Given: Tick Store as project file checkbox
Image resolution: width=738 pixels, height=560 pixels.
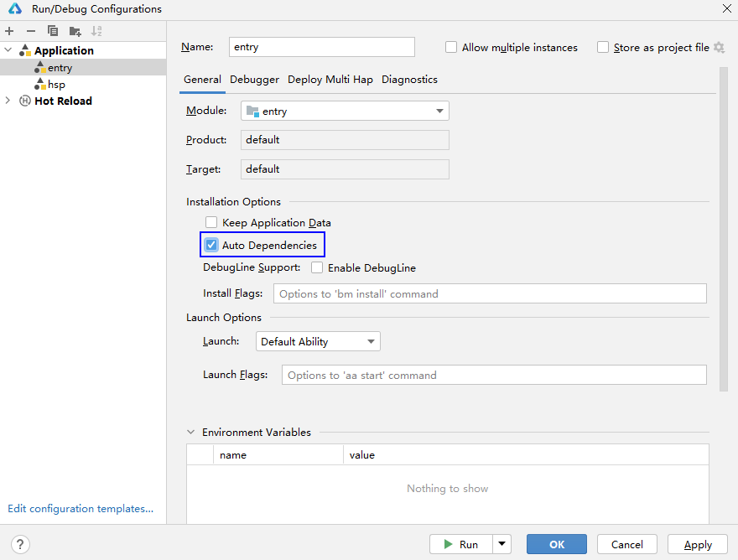Looking at the screenshot, I should [602, 48].
